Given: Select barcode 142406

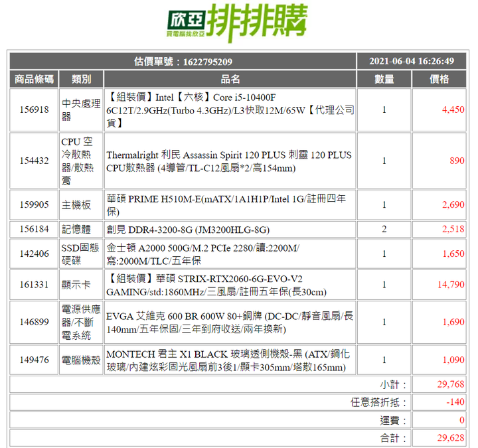Looking at the screenshot, I should point(34,254).
